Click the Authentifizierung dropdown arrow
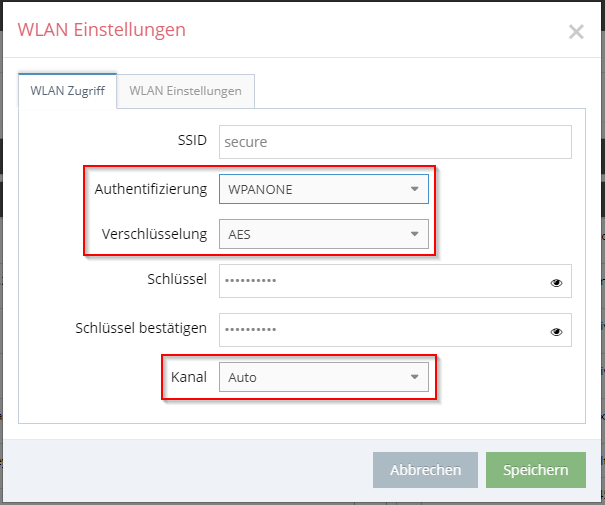 (414, 189)
